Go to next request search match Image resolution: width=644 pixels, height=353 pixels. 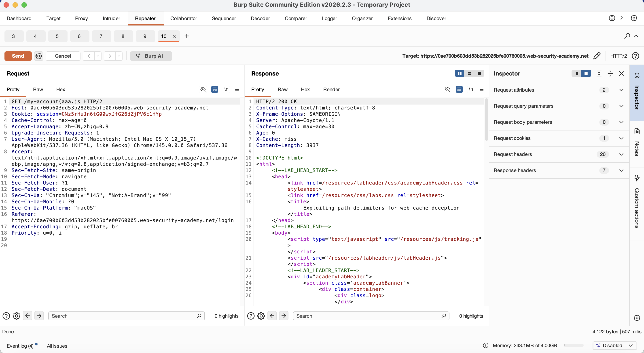click(x=39, y=316)
